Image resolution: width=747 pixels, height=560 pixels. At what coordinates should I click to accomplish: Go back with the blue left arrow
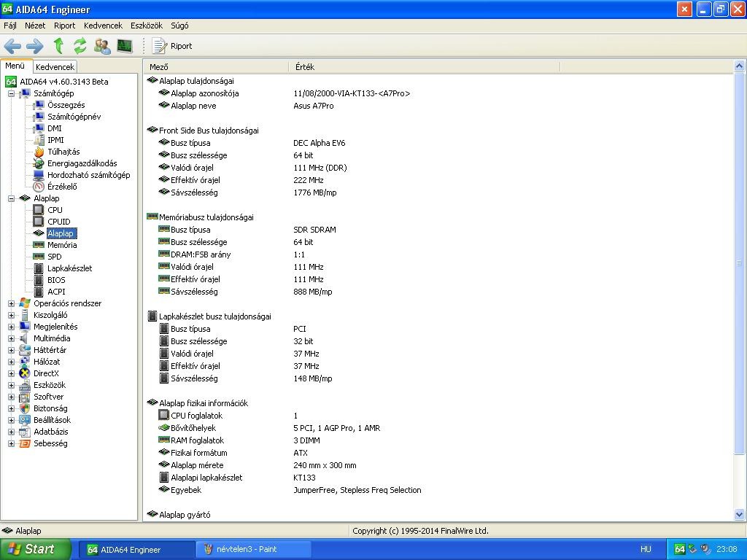pos(12,46)
